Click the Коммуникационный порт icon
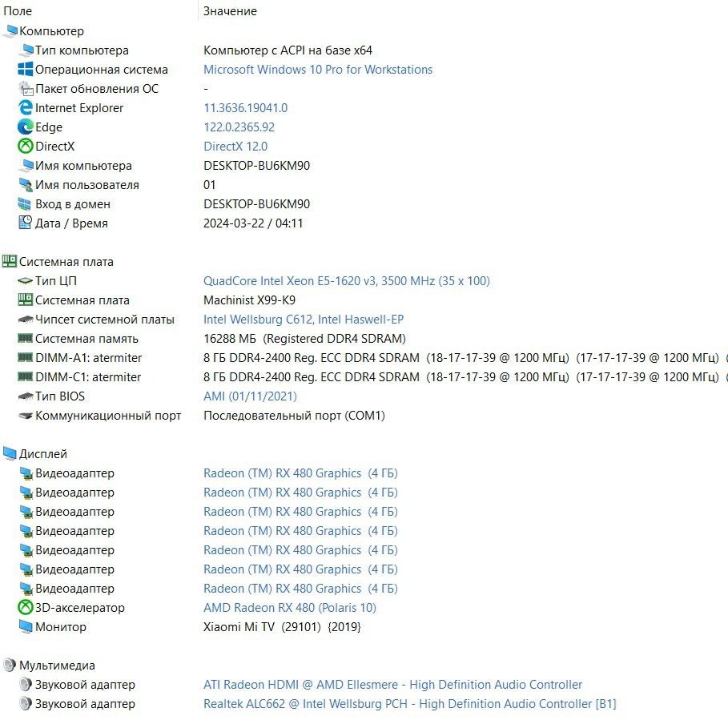The width and height of the screenshot is (728, 724). coord(25,415)
